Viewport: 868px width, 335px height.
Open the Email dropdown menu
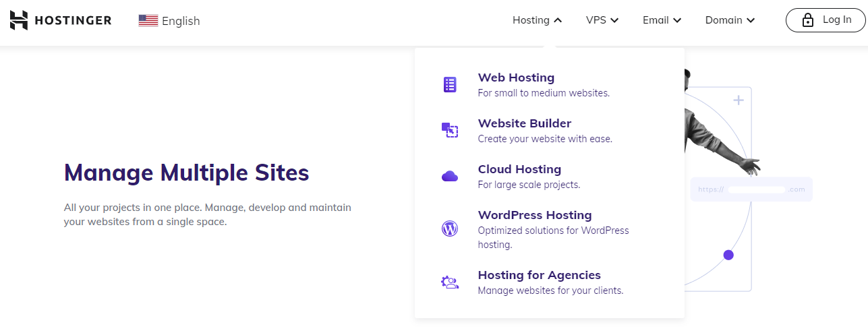coord(662,20)
